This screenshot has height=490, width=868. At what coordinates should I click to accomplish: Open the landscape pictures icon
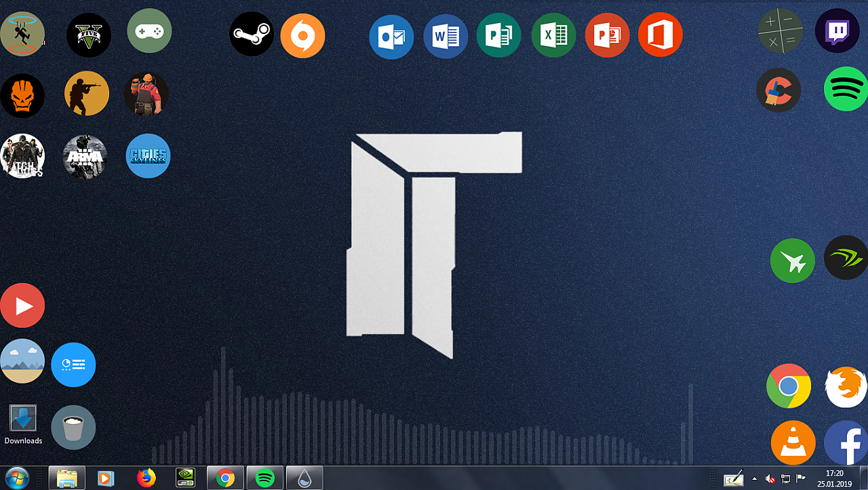pyautogui.click(x=22, y=361)
